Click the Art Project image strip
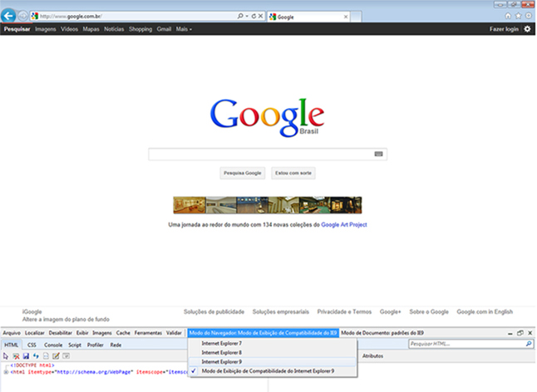Viewport: 537px width, 392px height. [x=268, y=205]
